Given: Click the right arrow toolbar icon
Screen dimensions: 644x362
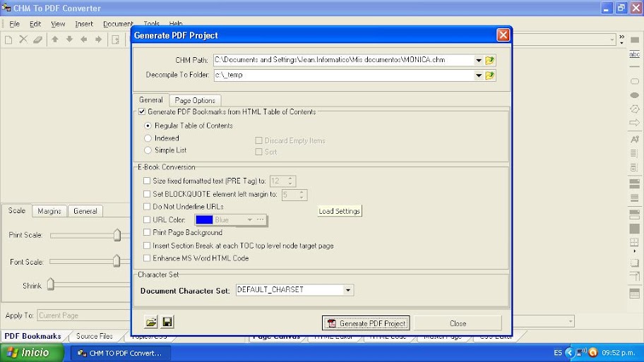Looking at the screenshot, I should pos(99,40).
